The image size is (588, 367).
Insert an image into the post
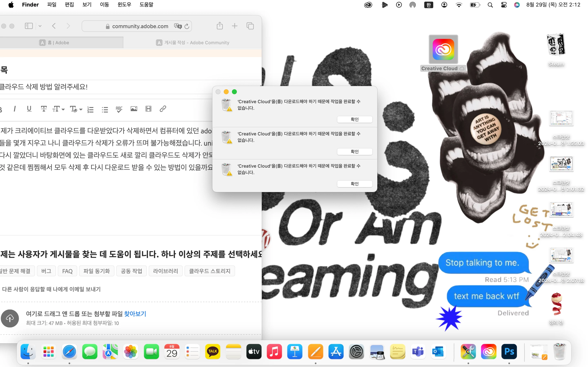[134, 109]
